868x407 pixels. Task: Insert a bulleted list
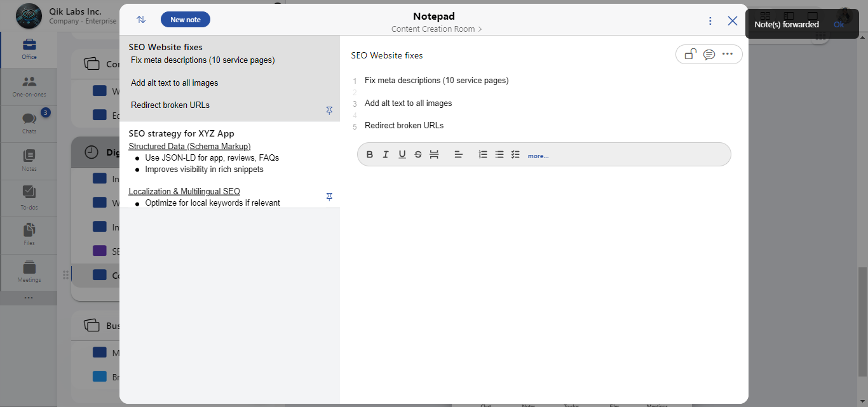(x=499, y=155)
